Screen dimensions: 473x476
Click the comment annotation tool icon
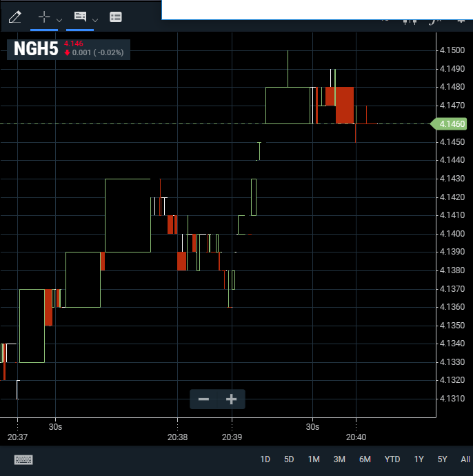(80, 17)
